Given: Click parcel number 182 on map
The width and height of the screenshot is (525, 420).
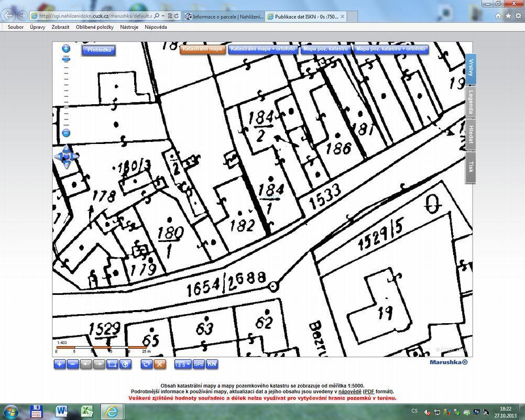Looking at the screenshot, I should click(x=243, y=225).
